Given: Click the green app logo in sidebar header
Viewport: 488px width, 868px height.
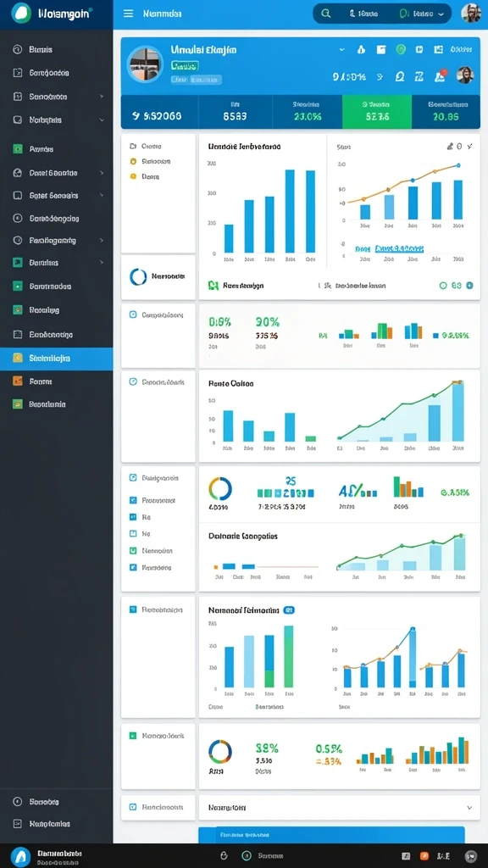Looking at the screenshot, I should point(21,14).
